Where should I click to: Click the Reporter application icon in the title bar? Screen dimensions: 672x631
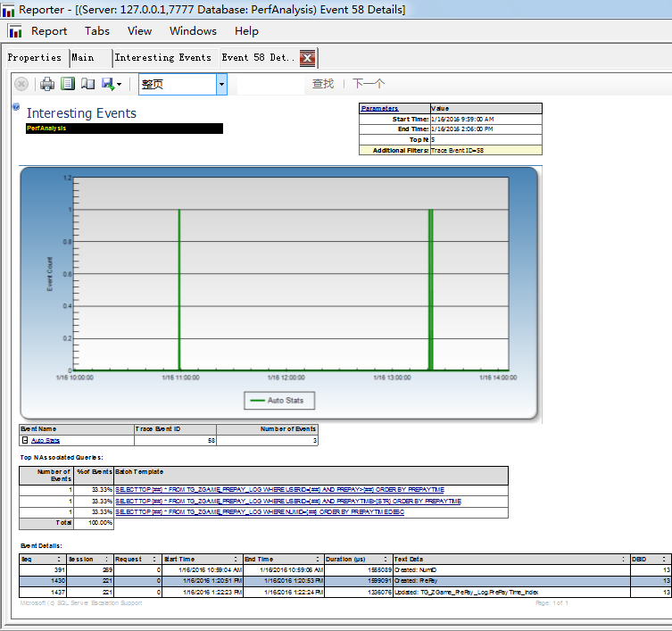click(x=8, y=10)
